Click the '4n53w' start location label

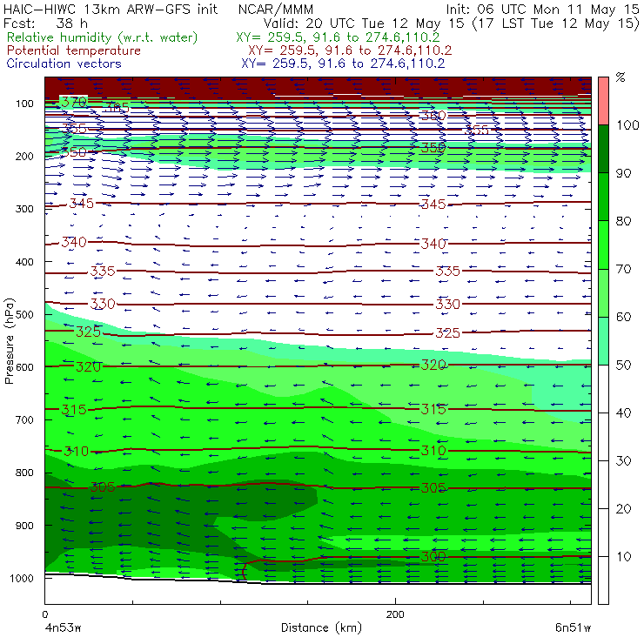63,627
